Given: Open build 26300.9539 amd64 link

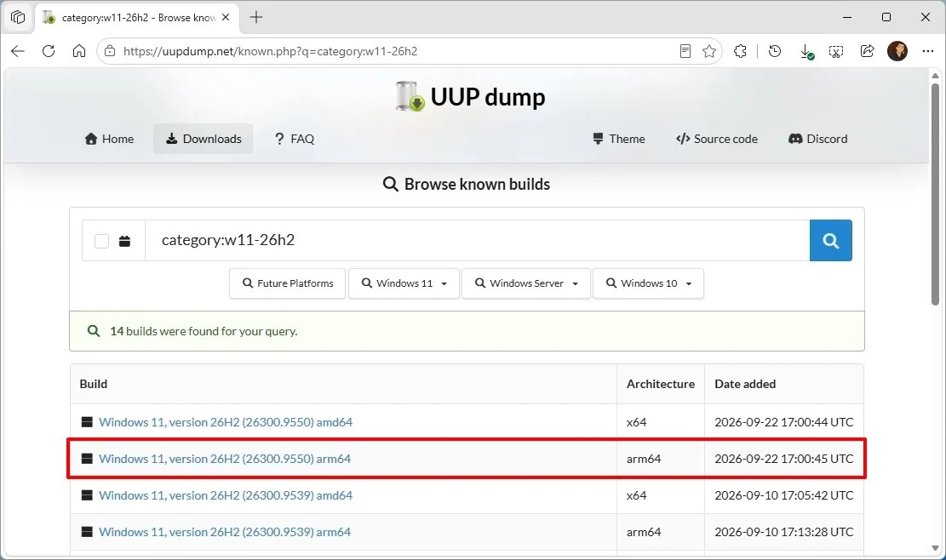Looking at the screenshot, I should point(226,495).
